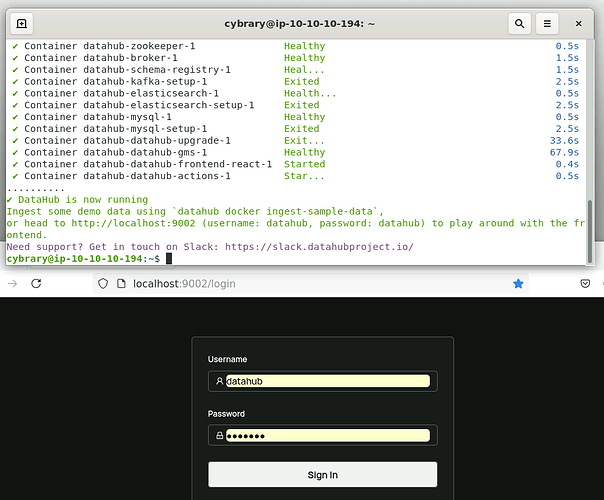Open a new terminal tab

click(x=23, y=23)
